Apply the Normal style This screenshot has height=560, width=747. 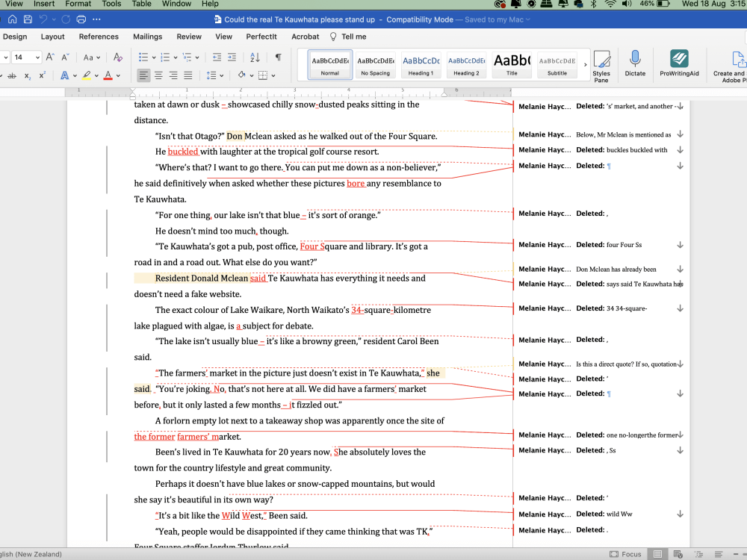coord(329,64)
